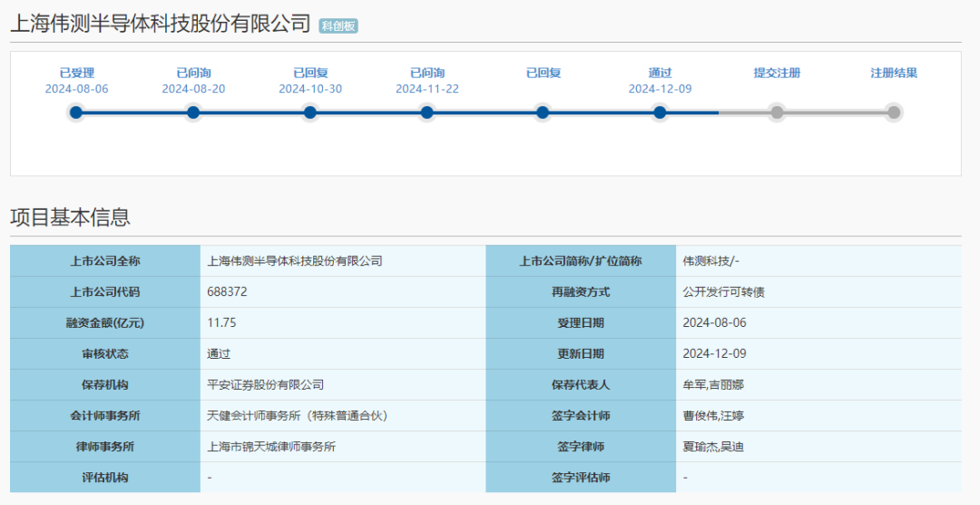Open the 通过 stage label in timeline
The height and width of the screenshot is (505, 980).
[660, 73]
